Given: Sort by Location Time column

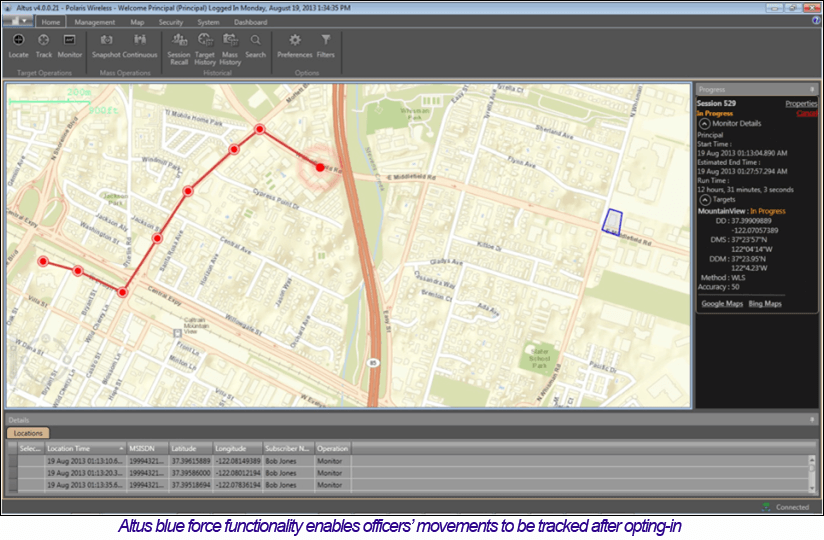Looking at the screenshot, I should (85, 449).
